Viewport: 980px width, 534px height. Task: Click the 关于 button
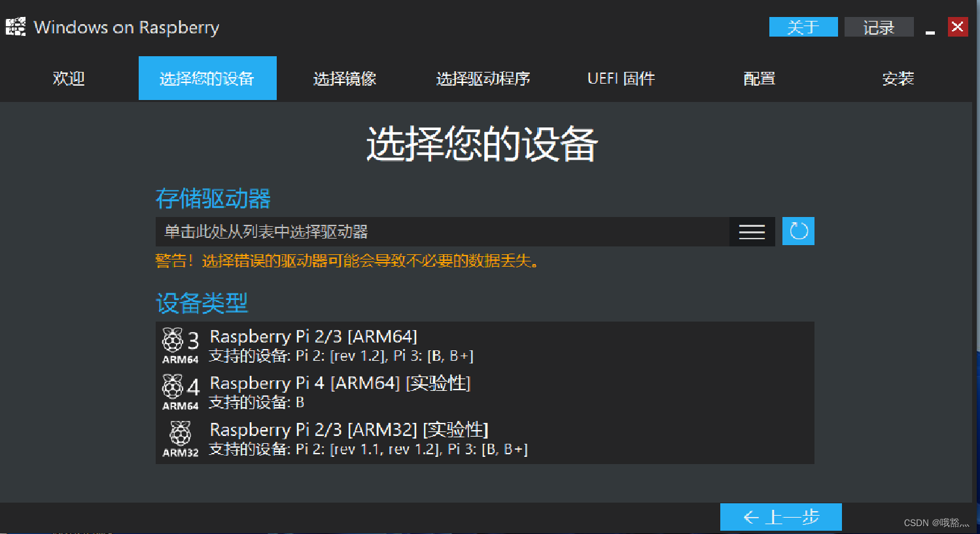point(803,27)
